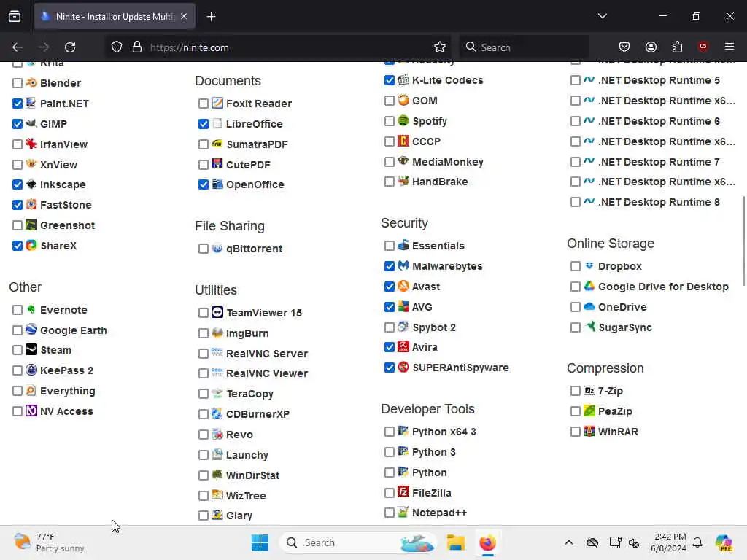Click the GIMP app icon

(x=31, y=123)
